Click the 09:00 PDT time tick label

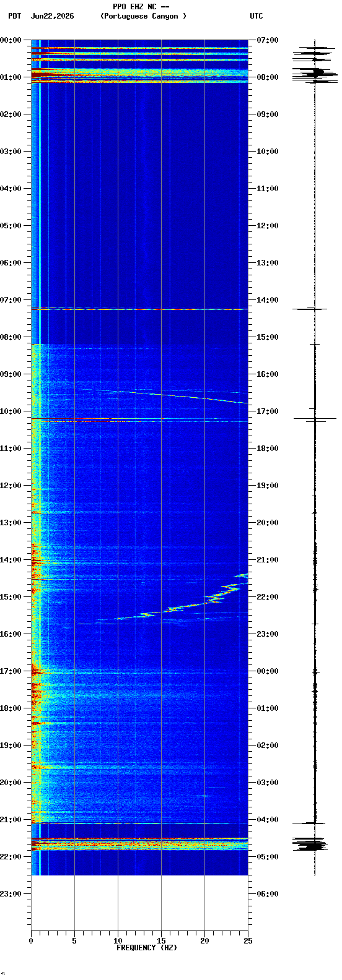point(11,374)
